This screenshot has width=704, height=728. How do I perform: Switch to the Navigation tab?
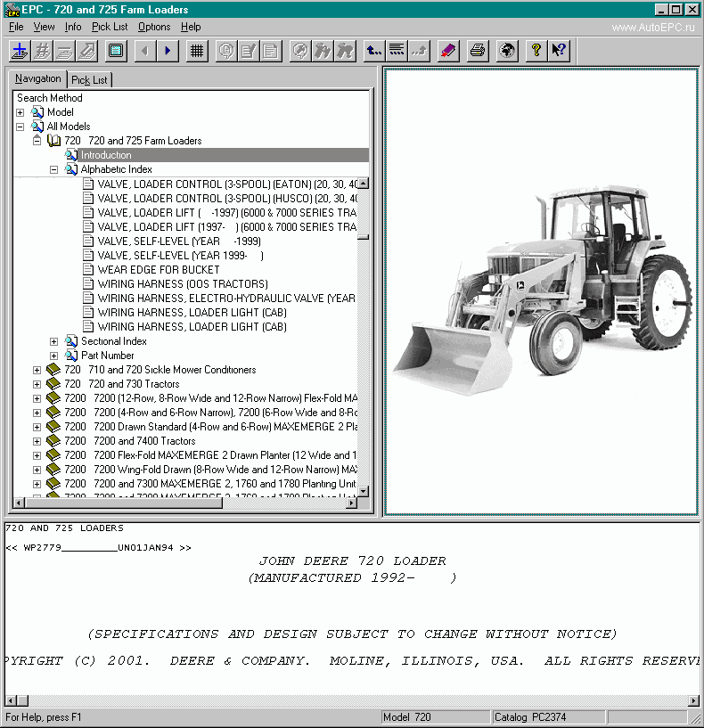tap(38, 78)
